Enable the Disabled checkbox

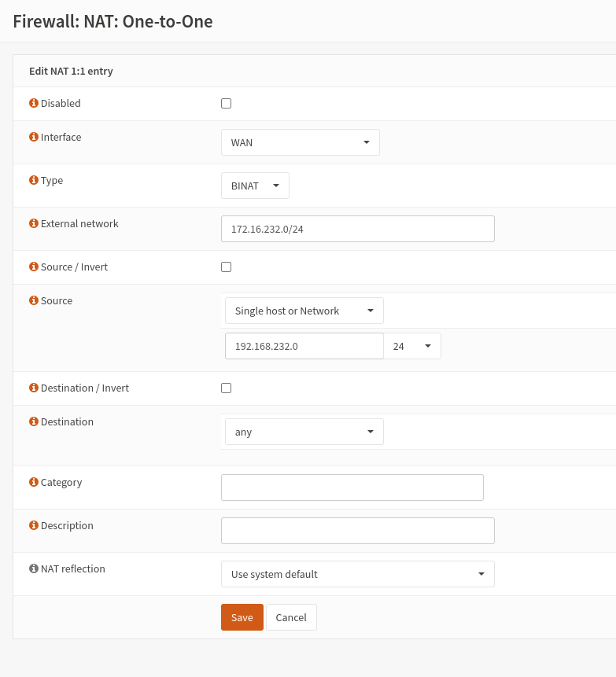227,104
